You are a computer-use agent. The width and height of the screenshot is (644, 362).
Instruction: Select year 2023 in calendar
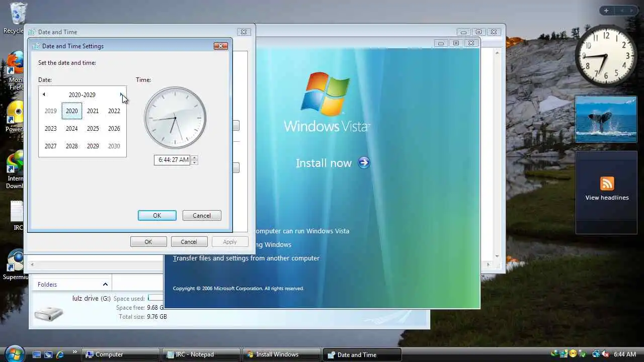tap(51, 129)
